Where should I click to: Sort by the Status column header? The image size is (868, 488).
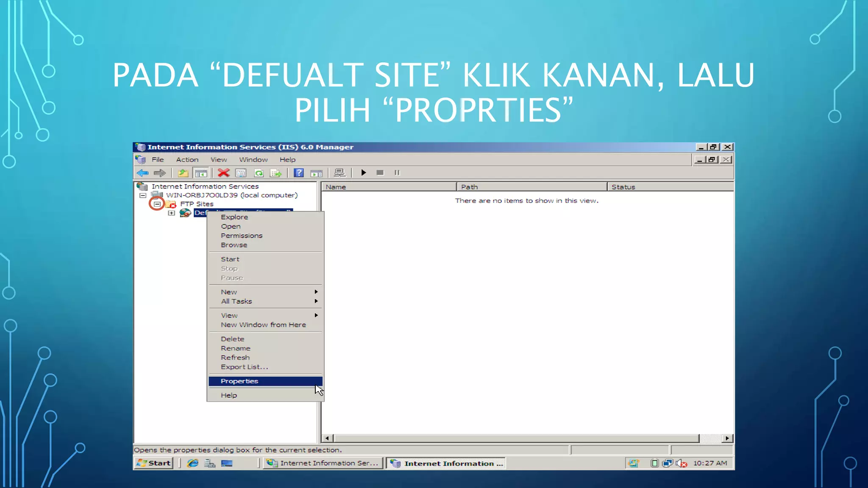[670, 187]
